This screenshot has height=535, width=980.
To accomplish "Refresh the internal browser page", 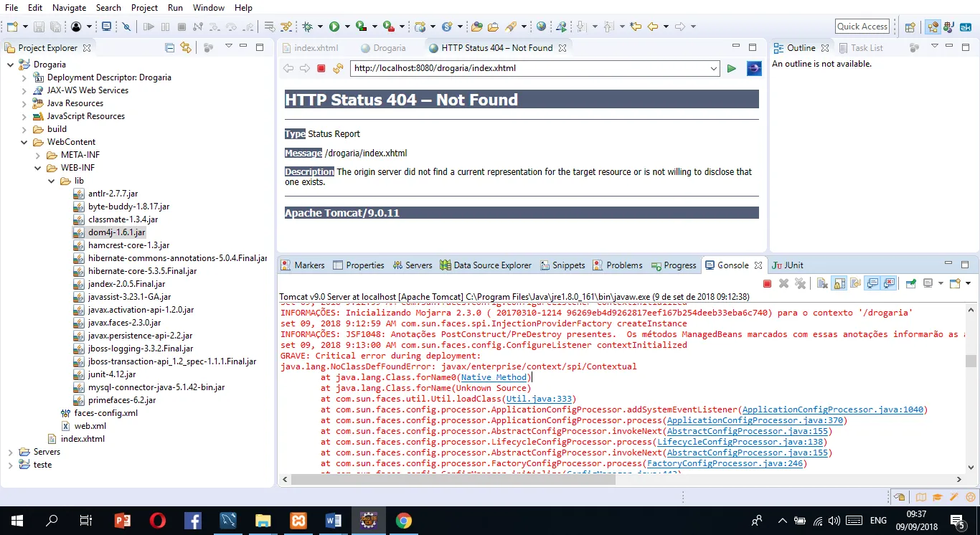I will point(338,69).
